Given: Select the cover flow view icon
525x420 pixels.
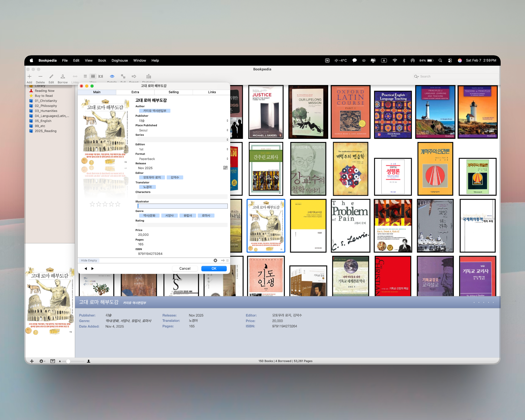Looking at the screenshot, I should pos(101,76).
